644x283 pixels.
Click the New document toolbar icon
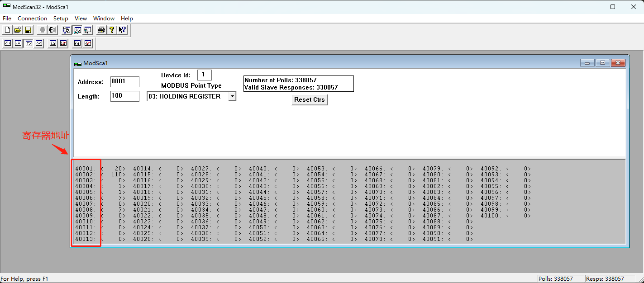(7, 30)
